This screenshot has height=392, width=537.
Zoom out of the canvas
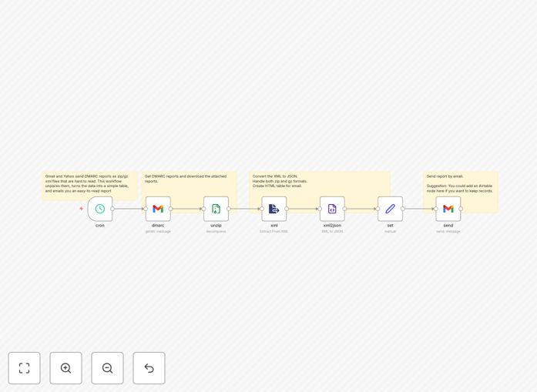point(108,368)
